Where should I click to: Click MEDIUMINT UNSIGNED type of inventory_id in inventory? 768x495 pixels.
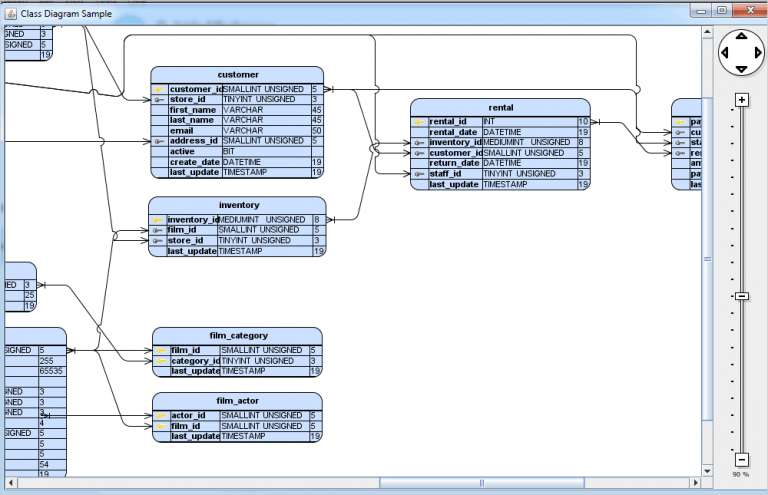pos(262,220)
